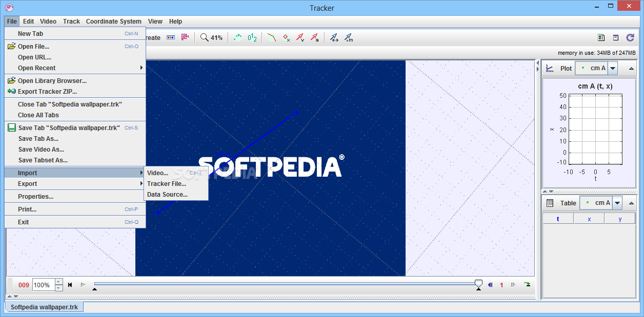Open the View menu
The width and height of the screenshot is (644, 317).
pos(155,21)
